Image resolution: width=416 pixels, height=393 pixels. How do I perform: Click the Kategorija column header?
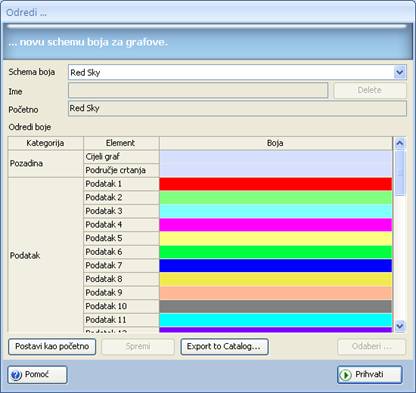pyautogui.click(x=45, y=143)
